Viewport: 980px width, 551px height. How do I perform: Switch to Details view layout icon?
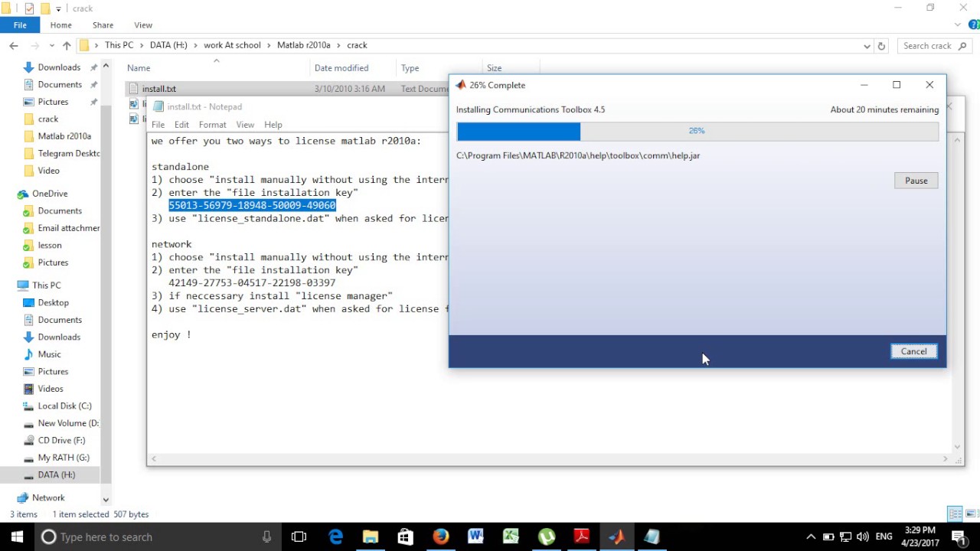point(955,514)
